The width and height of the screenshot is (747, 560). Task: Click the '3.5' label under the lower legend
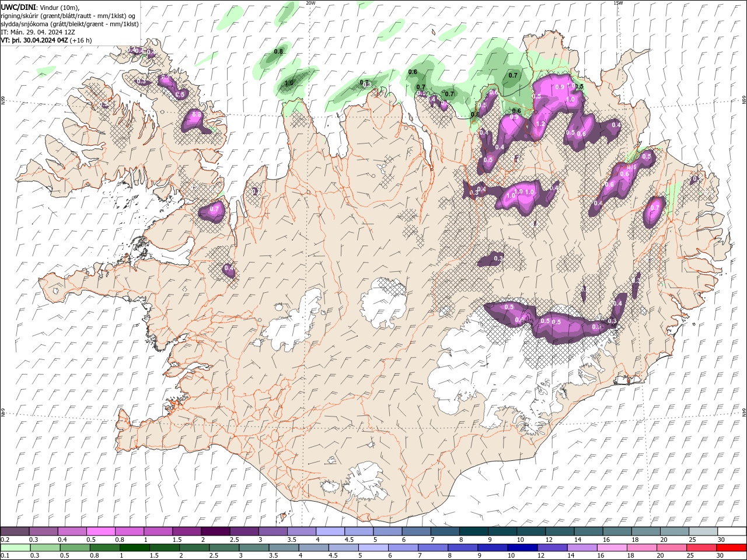(x=272, y=555)
